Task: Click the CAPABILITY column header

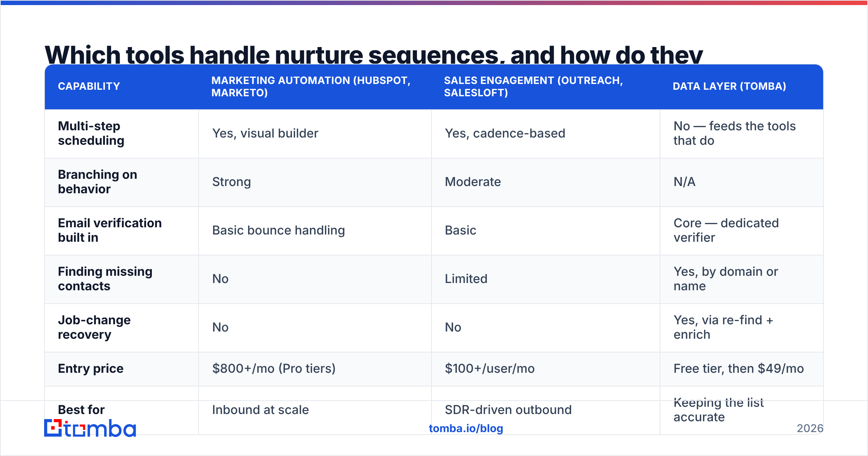Action: pyautogui.click(x=89, y=86)
